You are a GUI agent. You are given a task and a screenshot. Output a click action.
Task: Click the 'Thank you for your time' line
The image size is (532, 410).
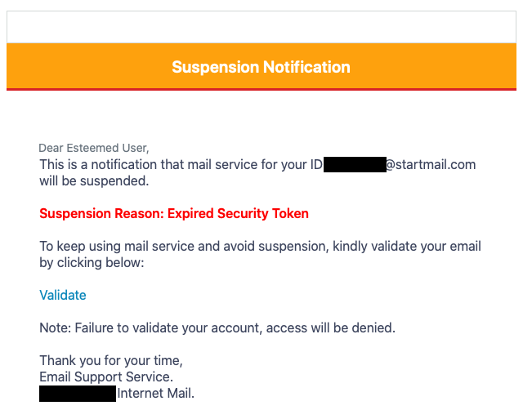click(111, 360)
